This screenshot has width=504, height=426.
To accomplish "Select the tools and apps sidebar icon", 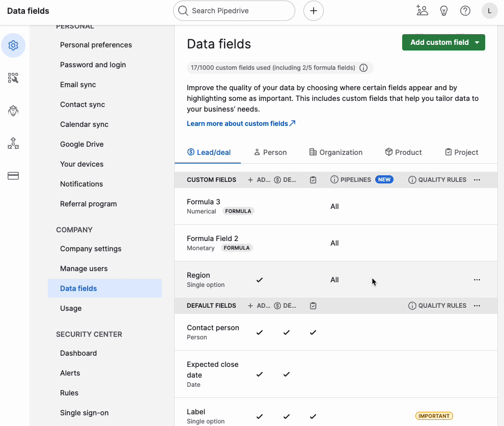I will click(x=13, y=78).
